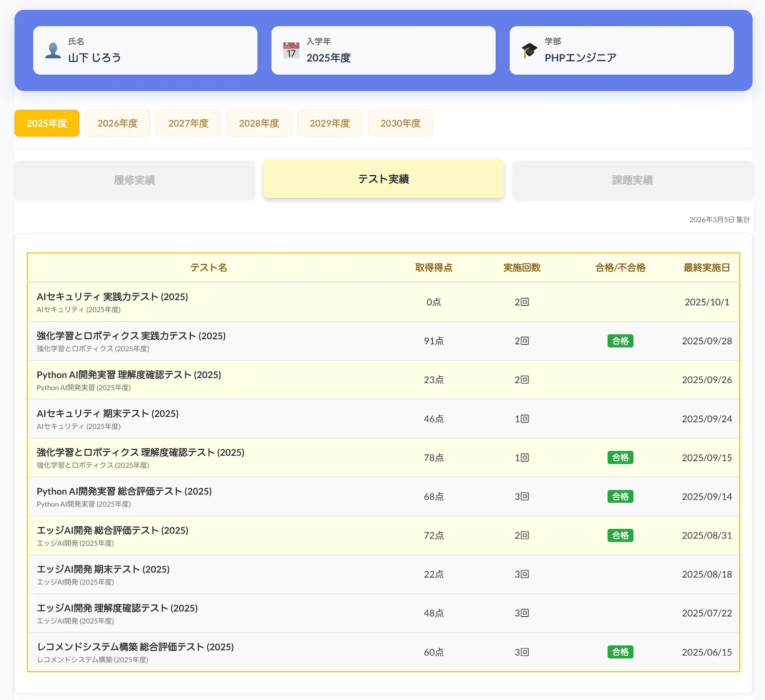Click the 最終実施日 column header
765x700 pixels.
(x=707, y=267)
